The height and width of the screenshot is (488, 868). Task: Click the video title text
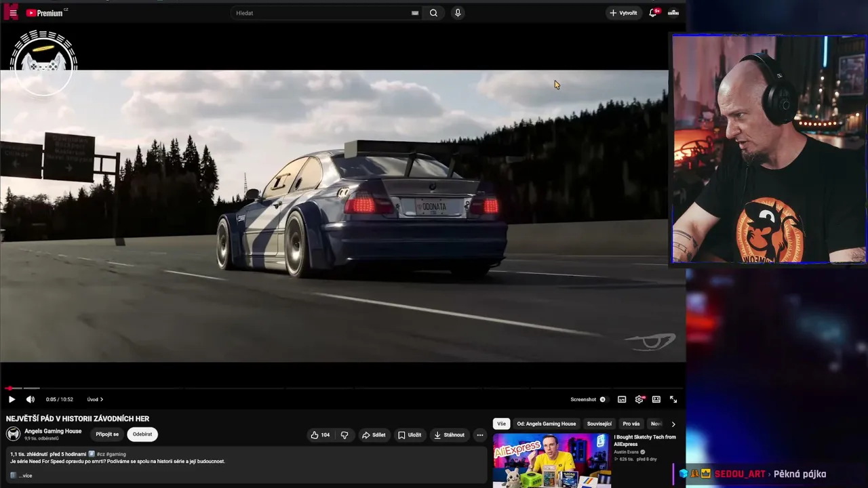78,419
